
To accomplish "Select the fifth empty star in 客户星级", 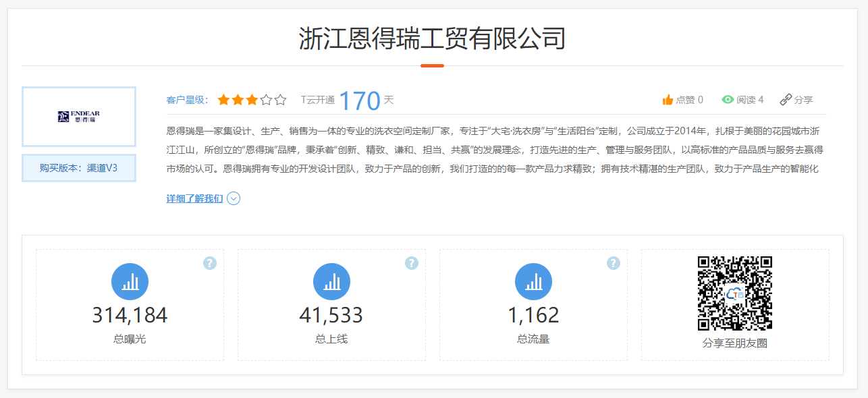I will [281, 100].
